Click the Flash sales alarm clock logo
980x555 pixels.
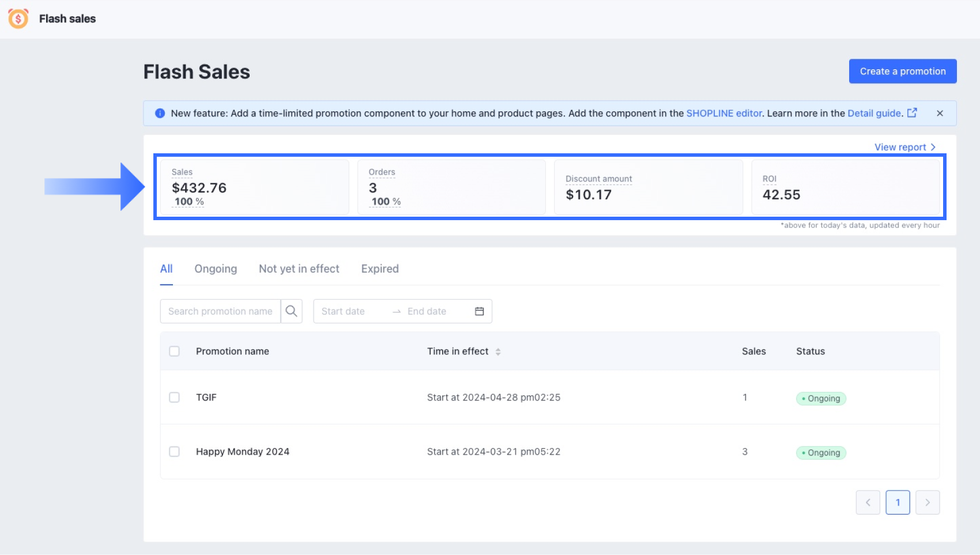point(18,18)
